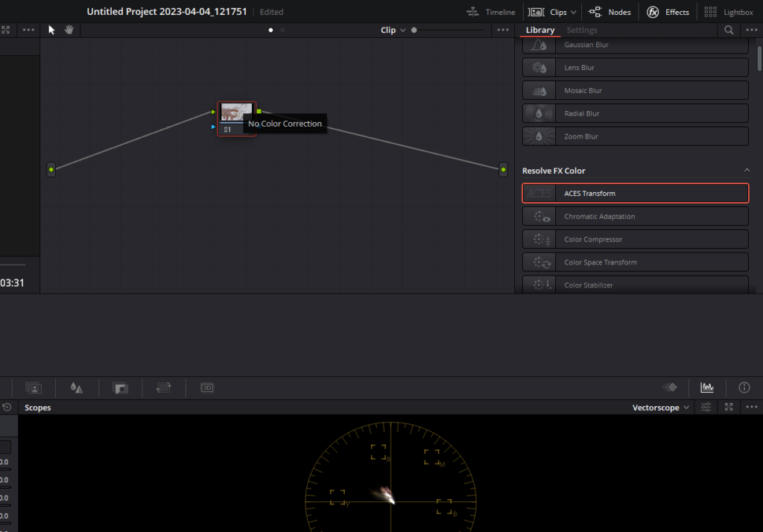Select the ACES Transform effect

click(x=635, y=193)
